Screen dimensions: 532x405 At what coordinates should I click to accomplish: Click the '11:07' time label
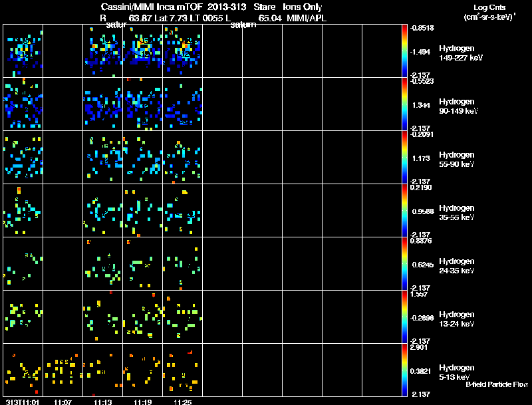63,402
